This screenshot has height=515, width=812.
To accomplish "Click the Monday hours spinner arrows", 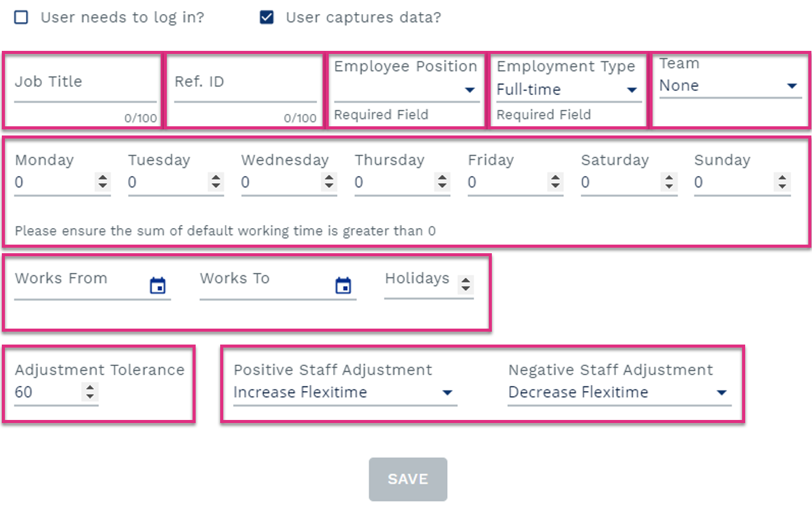I will pos(103,182).
